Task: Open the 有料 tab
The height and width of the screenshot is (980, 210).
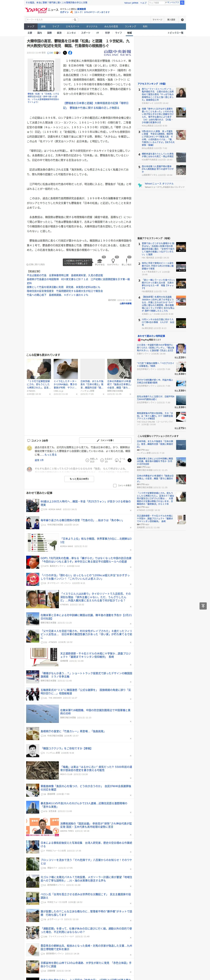Action: coord(145,26)
